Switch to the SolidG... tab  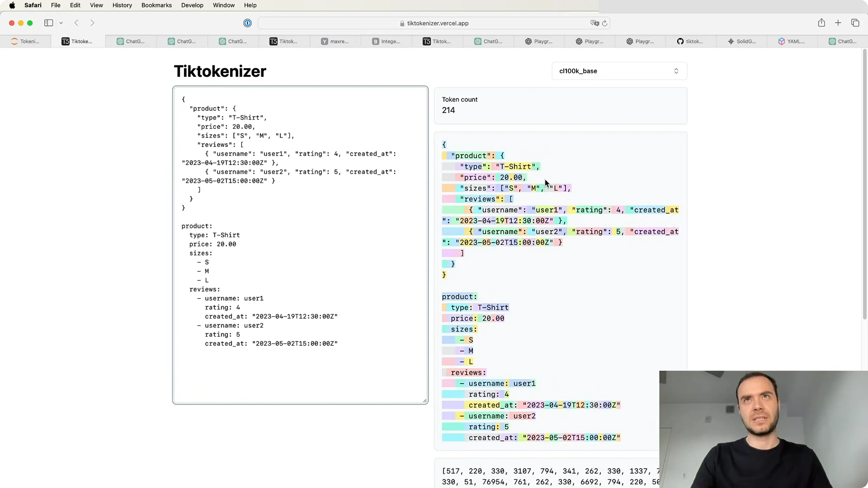coord(742,41)
